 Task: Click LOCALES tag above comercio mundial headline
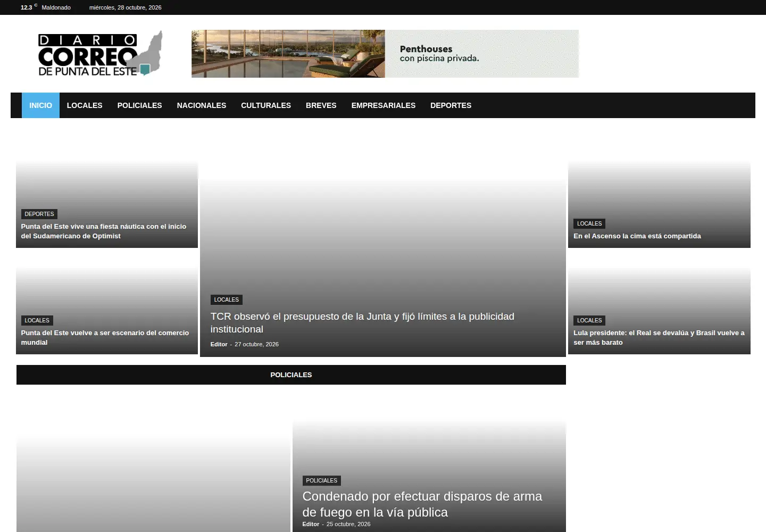37,320
